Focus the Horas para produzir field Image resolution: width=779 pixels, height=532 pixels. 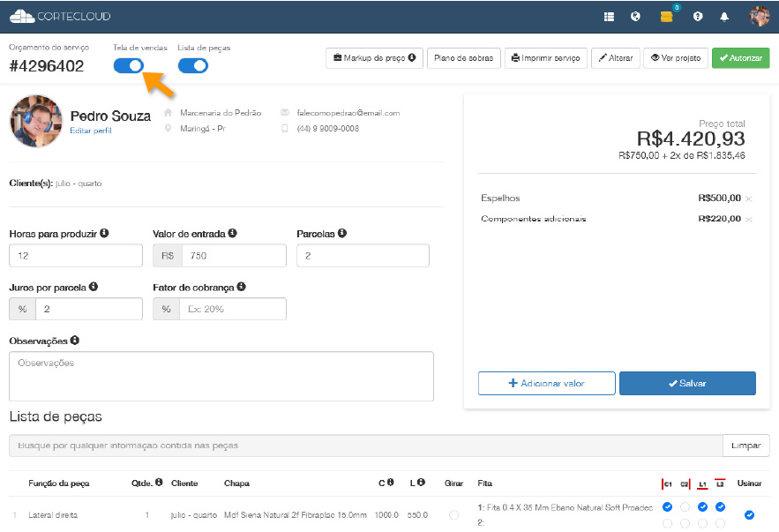(x=76, y=255)
